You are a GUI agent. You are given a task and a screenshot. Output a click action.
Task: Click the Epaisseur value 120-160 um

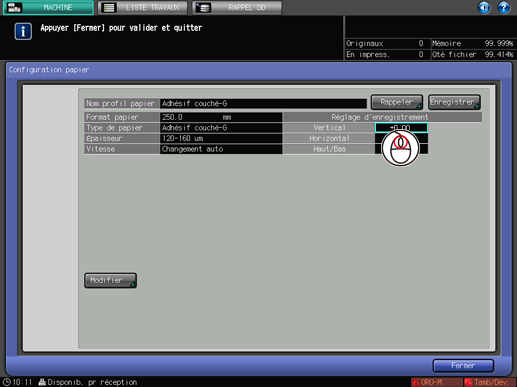coord(221,138)
